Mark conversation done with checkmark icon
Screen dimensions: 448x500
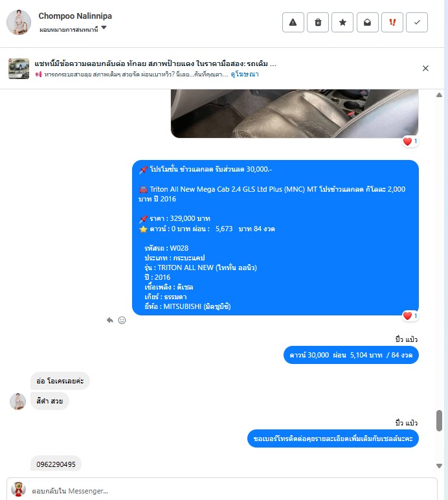point(417,22)
